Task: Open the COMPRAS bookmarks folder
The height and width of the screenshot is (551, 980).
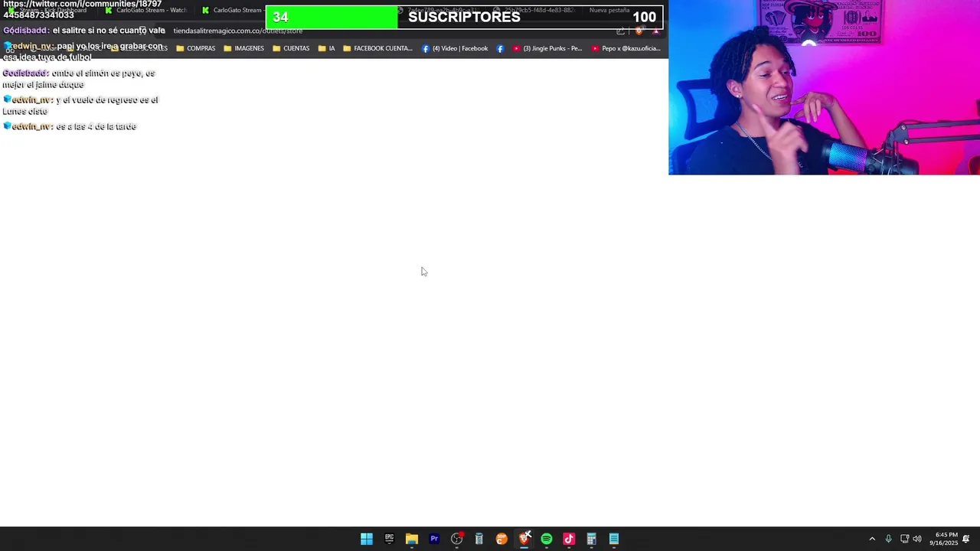Action: pyautogui.click(x=196, y=48)
